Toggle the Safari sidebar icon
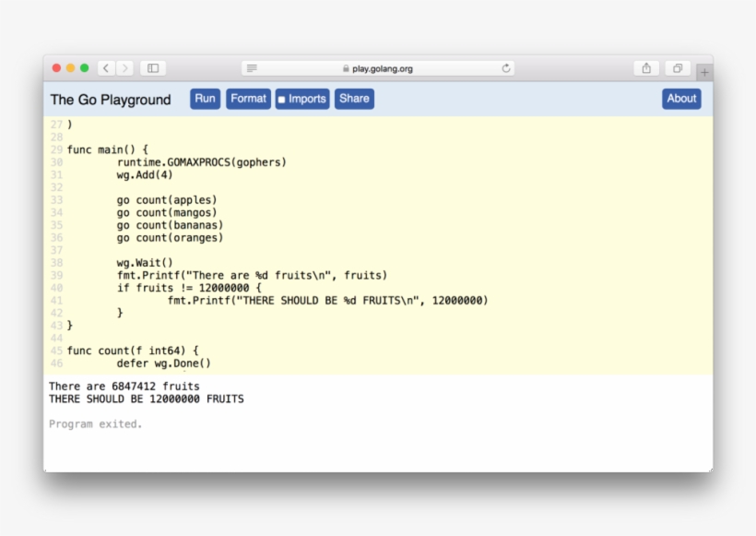The height and width of the screenshot is (536, 756). (153, 68)
